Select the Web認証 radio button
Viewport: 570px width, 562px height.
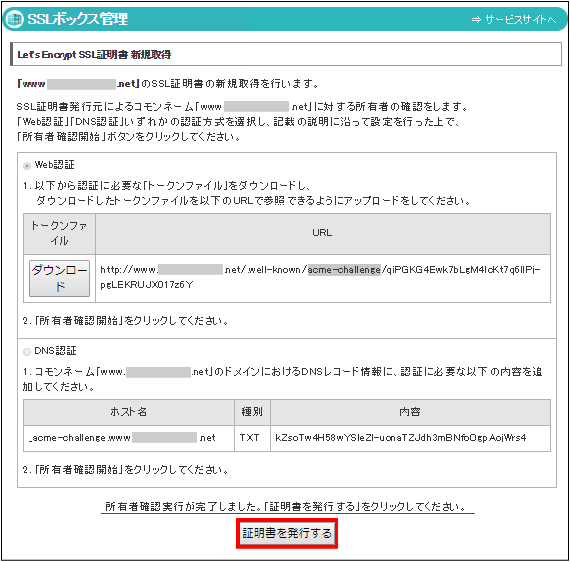pos(27,166)
